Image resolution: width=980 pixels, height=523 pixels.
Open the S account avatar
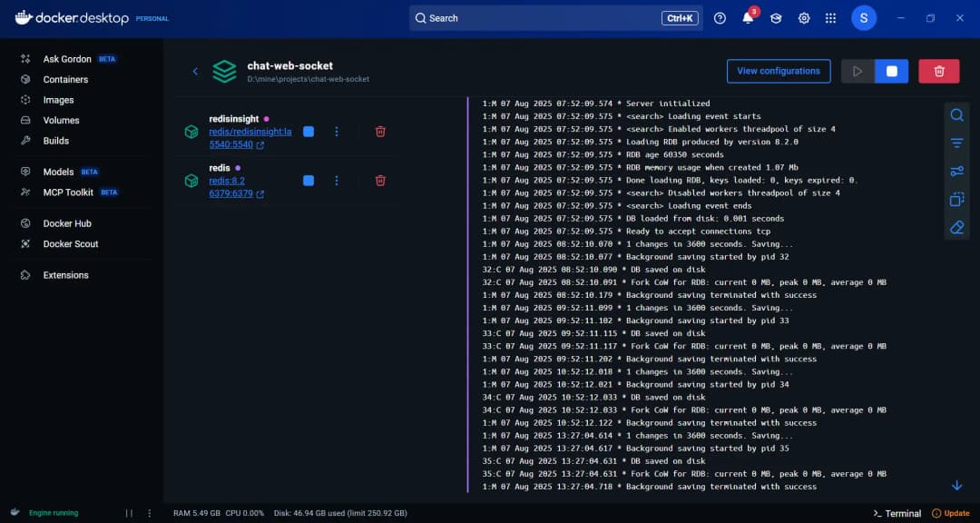(x=864, y=18)
